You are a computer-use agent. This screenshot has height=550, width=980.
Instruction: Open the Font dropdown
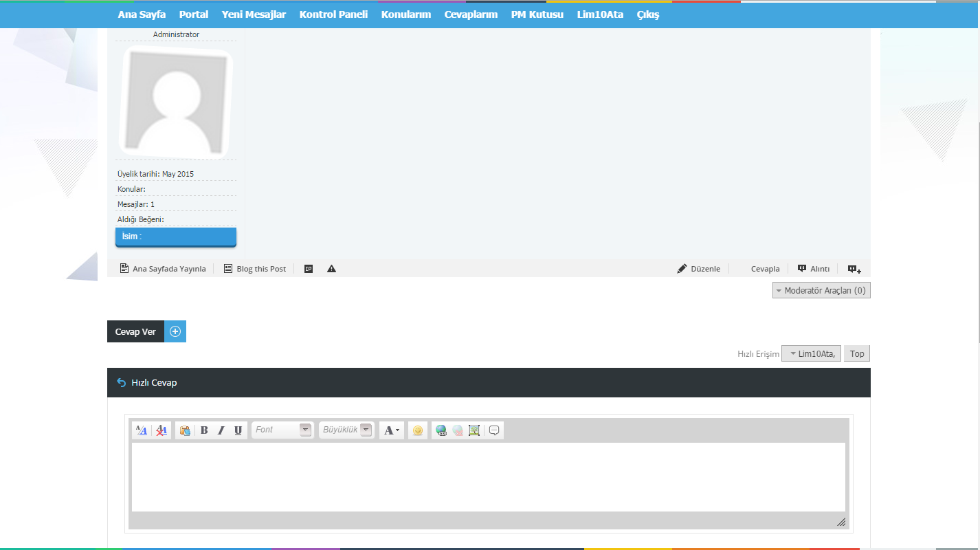[x=283, y=430]
